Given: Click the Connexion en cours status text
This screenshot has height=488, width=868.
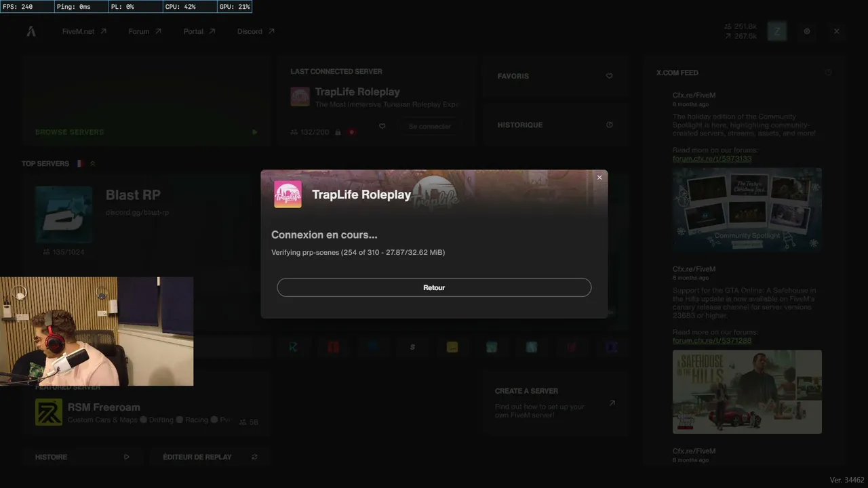Looking at the screenshot, I should [x=324, y=235].
